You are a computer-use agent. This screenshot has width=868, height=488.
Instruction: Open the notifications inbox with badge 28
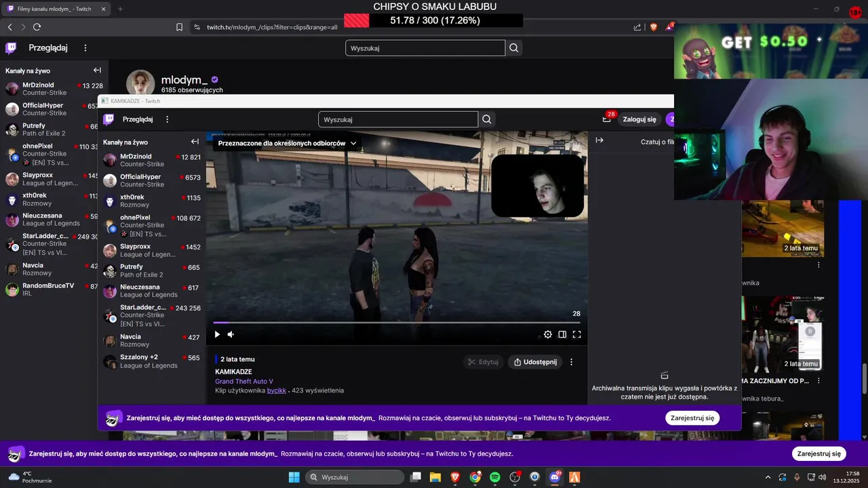pyautogui.click(x=607, y=119)
